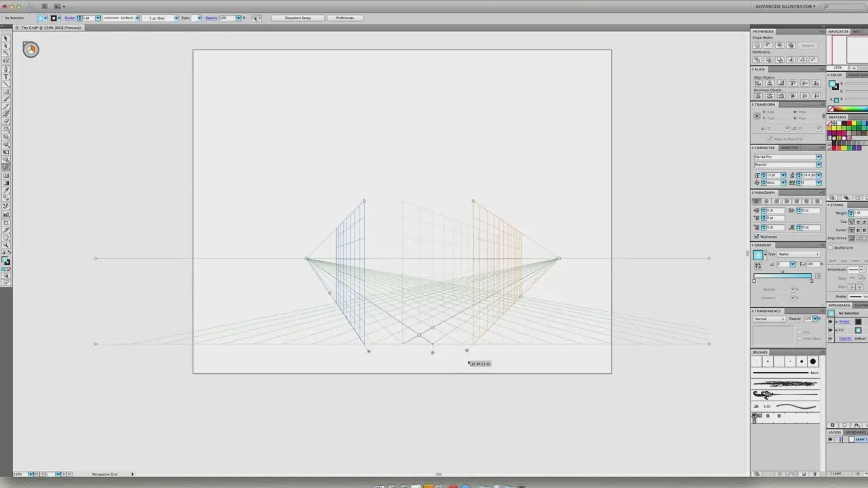Select the Selection arrow tool

pyautogui.click(x=6, y=38)
